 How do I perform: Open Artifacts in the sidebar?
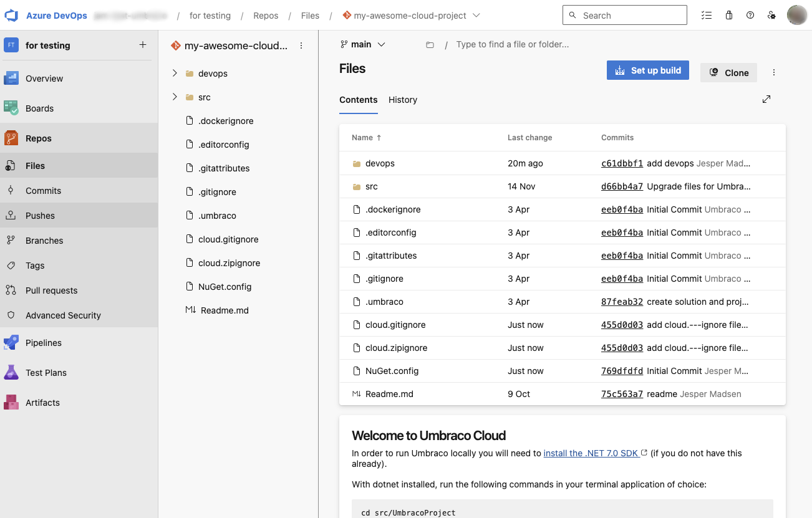42,403
